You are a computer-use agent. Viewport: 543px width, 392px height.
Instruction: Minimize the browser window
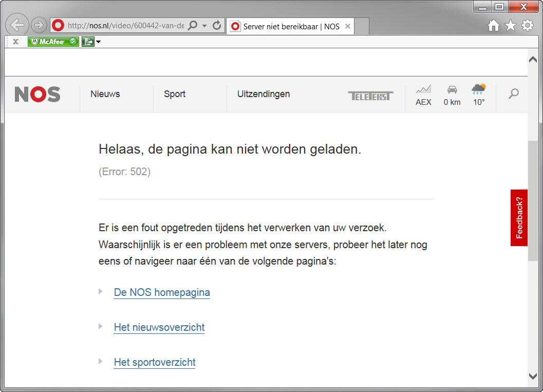click(x=483, y=7)
